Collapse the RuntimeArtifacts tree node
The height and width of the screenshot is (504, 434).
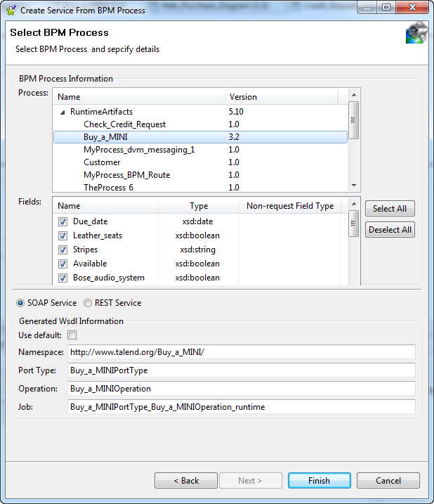(63, 112)
